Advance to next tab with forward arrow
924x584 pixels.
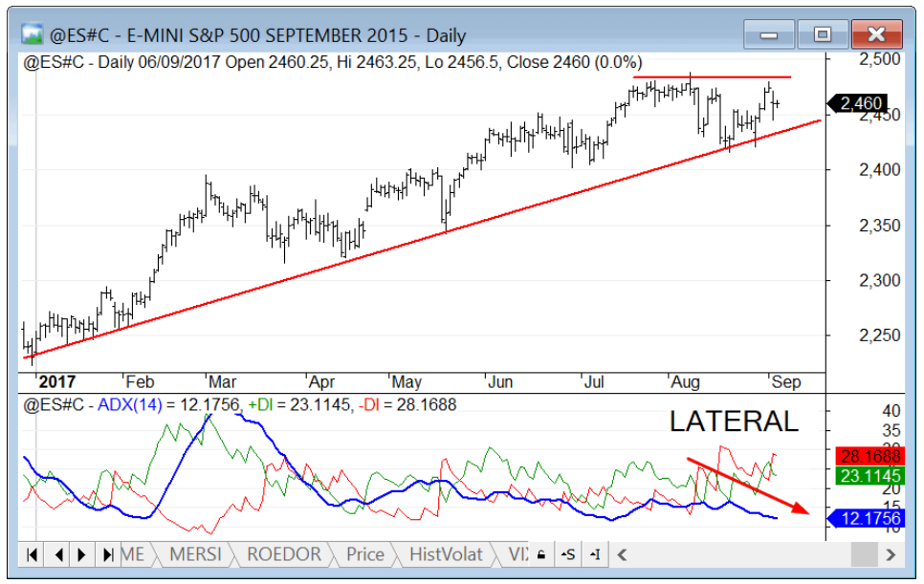click(x=82, y=554)
